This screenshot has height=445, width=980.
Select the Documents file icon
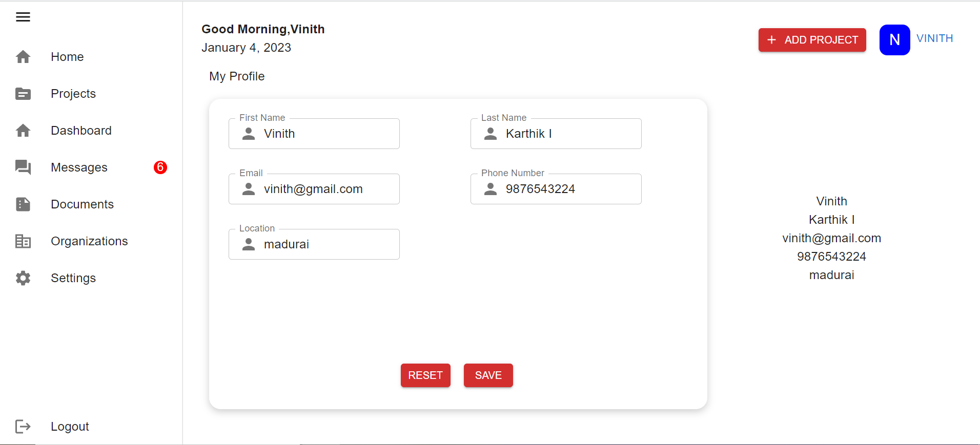pyautogui.click(x=23, y=204)
